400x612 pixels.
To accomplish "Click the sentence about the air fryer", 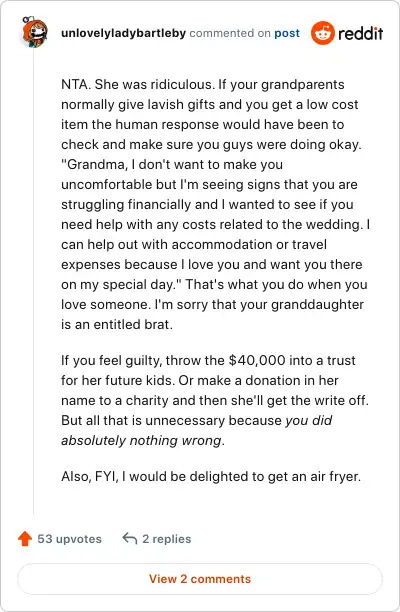I will tap(211, 477).
